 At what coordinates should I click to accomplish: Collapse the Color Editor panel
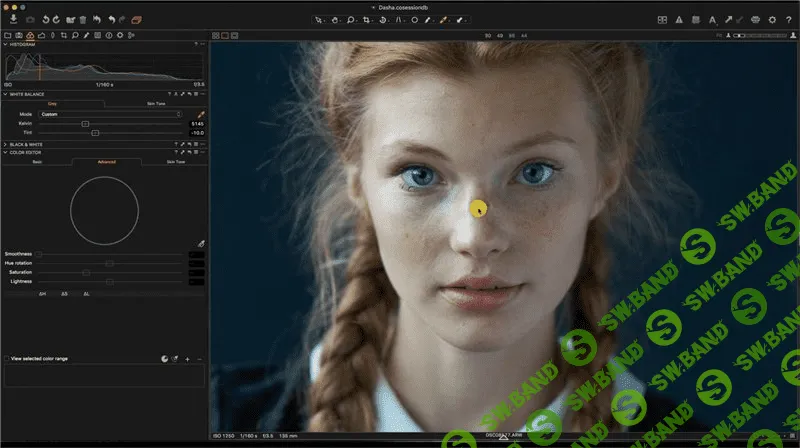coord(5,153)
